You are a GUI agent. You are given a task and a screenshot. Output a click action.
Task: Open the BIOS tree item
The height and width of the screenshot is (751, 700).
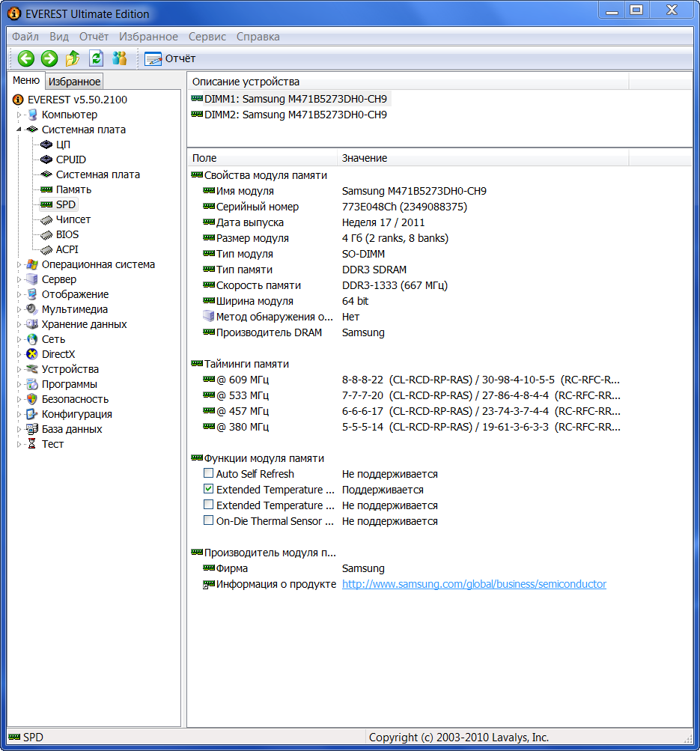(67, 234)
